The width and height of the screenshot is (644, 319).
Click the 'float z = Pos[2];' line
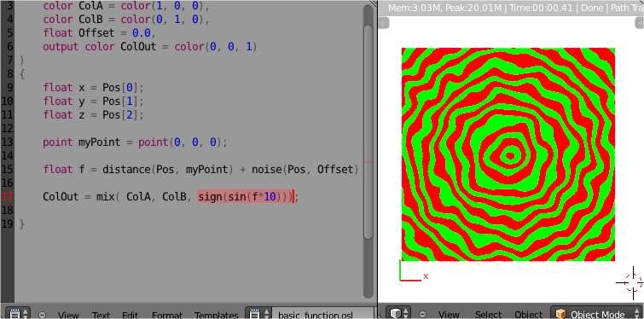point(94,114)
